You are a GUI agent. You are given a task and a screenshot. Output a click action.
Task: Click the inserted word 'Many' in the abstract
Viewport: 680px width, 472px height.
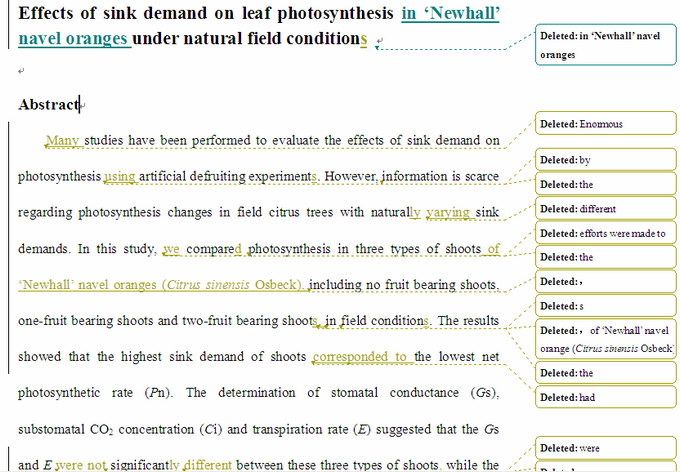pyautogui.click(x=63, y=140)
